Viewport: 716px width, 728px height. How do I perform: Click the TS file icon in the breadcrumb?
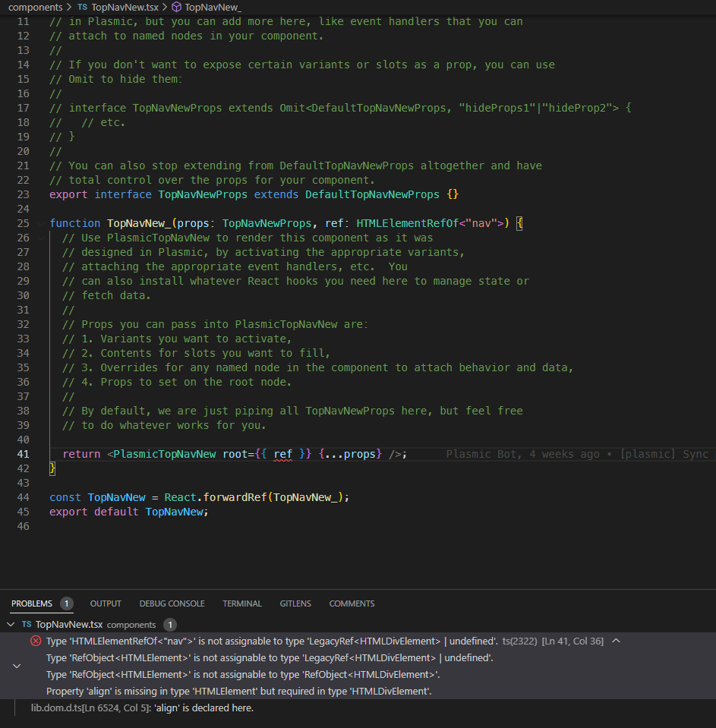82,7
